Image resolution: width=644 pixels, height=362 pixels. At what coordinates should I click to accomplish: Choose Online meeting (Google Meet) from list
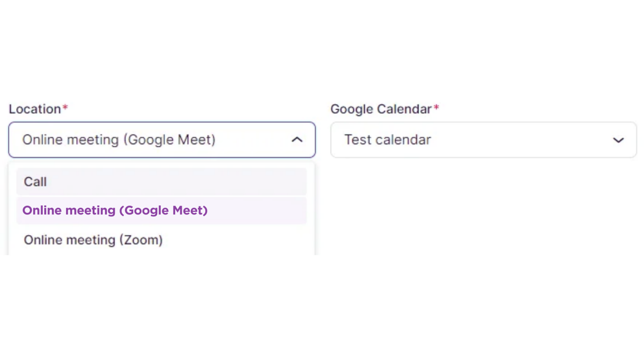coord(115,210)
